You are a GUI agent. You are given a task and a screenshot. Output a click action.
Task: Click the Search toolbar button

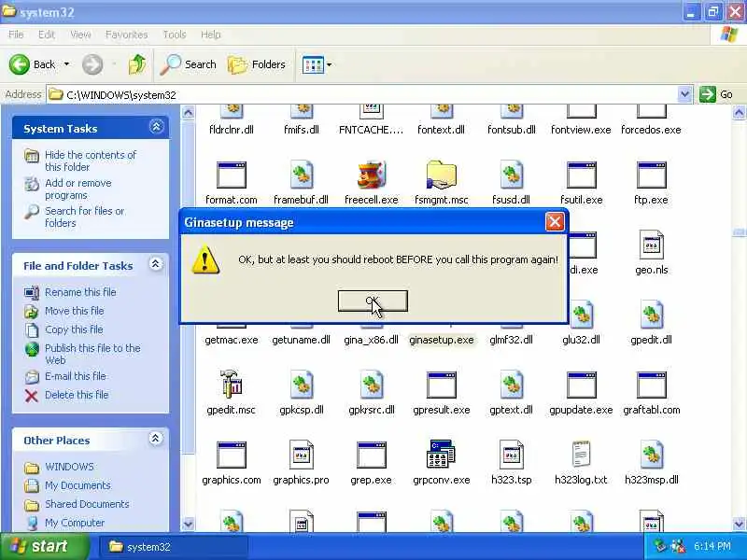click(189, 64)
